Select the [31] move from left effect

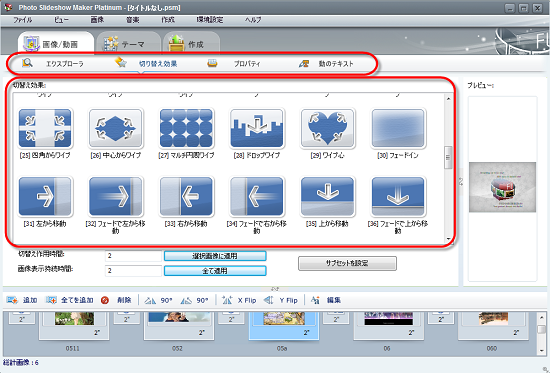45,197
